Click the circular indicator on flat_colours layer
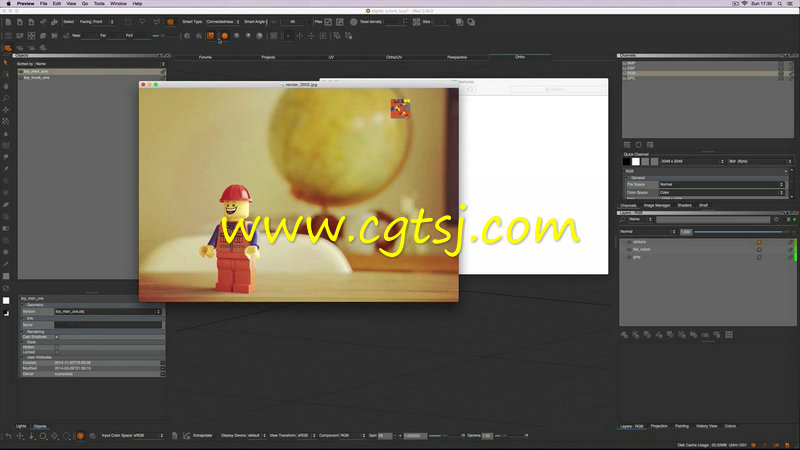 coord(759,249)
